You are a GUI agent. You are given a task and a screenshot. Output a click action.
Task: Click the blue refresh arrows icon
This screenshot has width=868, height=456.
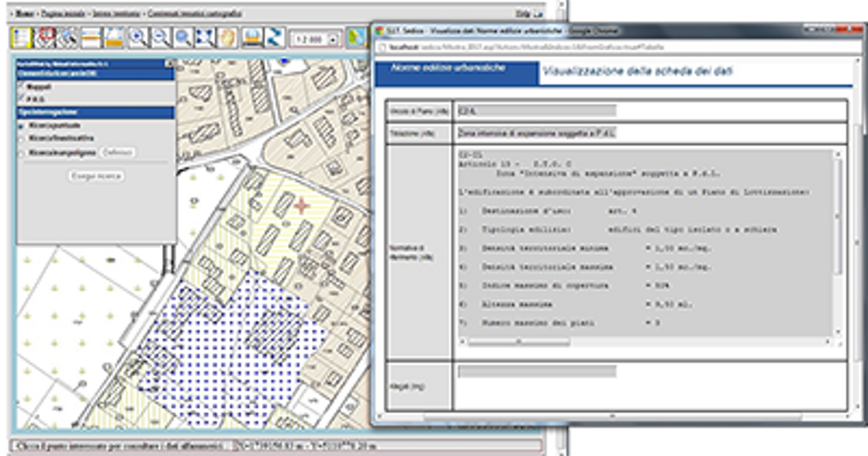[274, 37]
